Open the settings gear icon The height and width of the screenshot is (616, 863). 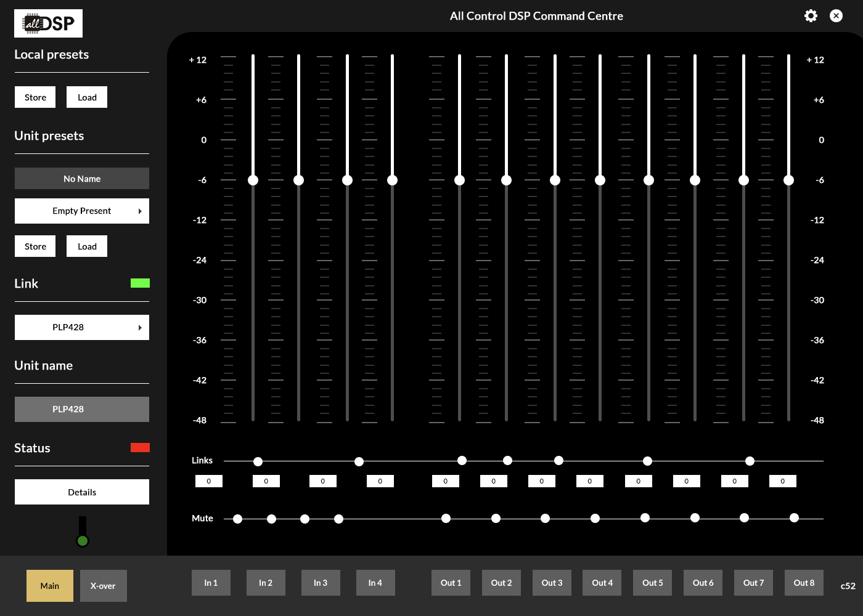pyautogui.click(x=811, y=16)
